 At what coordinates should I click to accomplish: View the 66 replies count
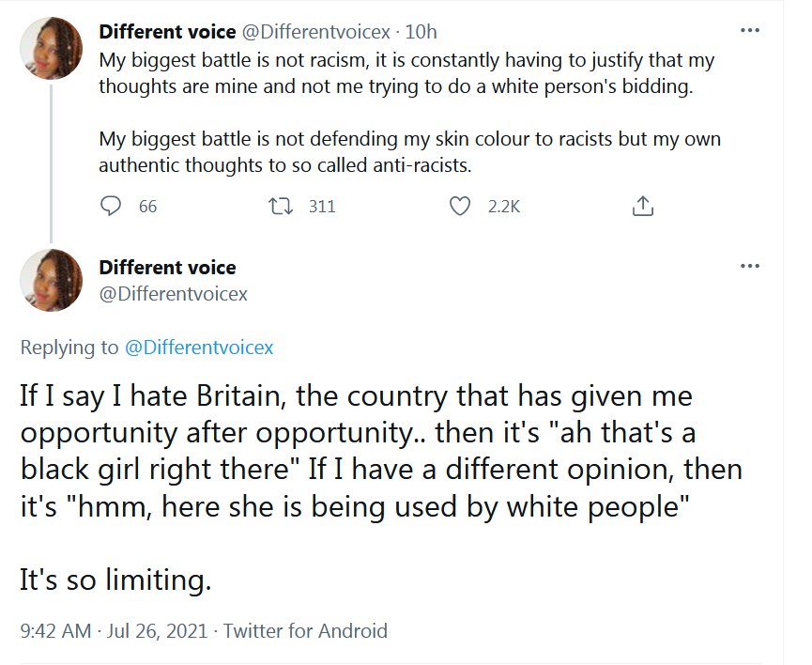point(147,207)
